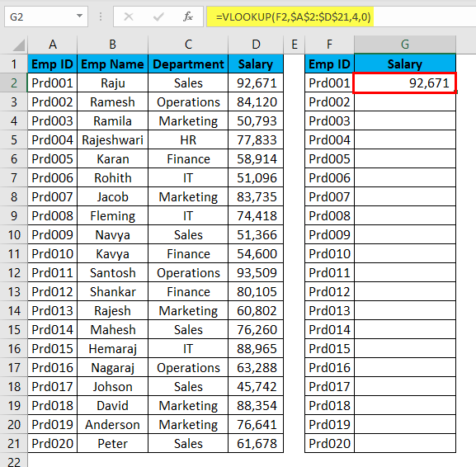Viewport: 476px width, 467px height.
Task: Select cell with name David
Action: click(x=113, y=406)
